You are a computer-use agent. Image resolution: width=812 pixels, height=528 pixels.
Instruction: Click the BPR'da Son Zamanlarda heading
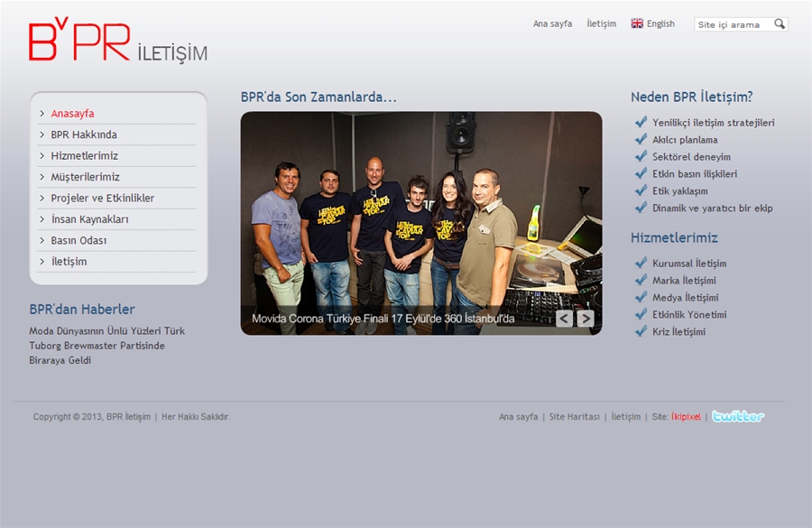click(318, 97)
